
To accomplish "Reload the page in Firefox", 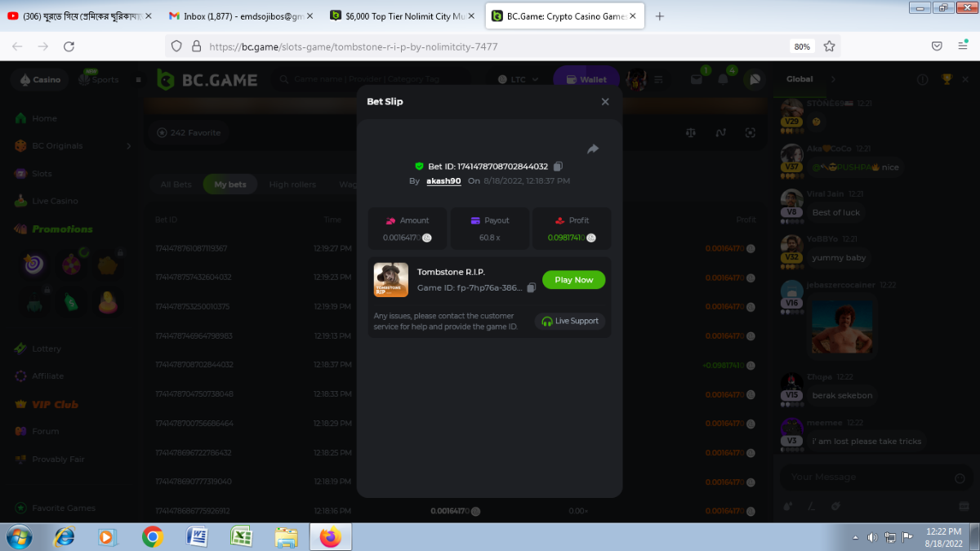I will pos(69,47).
